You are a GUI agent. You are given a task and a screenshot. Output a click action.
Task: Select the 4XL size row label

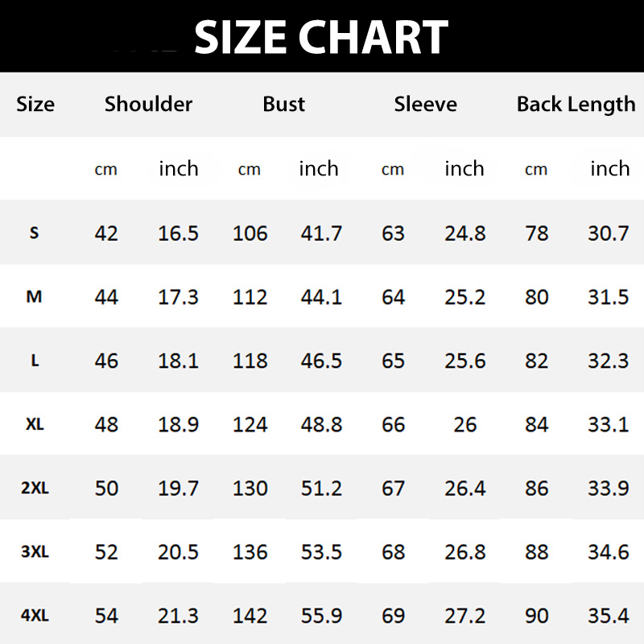coord(35,616)
